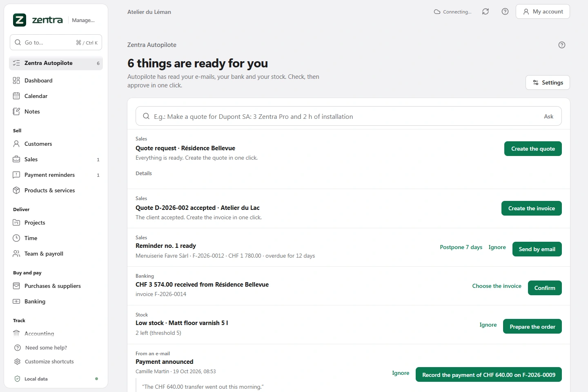The height and width of the screenshot is (392, 588).
Task: Click the Zentra logo icon
Action: (20, 20)
